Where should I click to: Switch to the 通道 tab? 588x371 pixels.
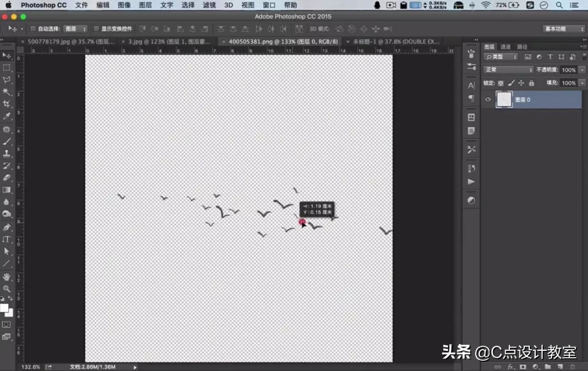505,47
